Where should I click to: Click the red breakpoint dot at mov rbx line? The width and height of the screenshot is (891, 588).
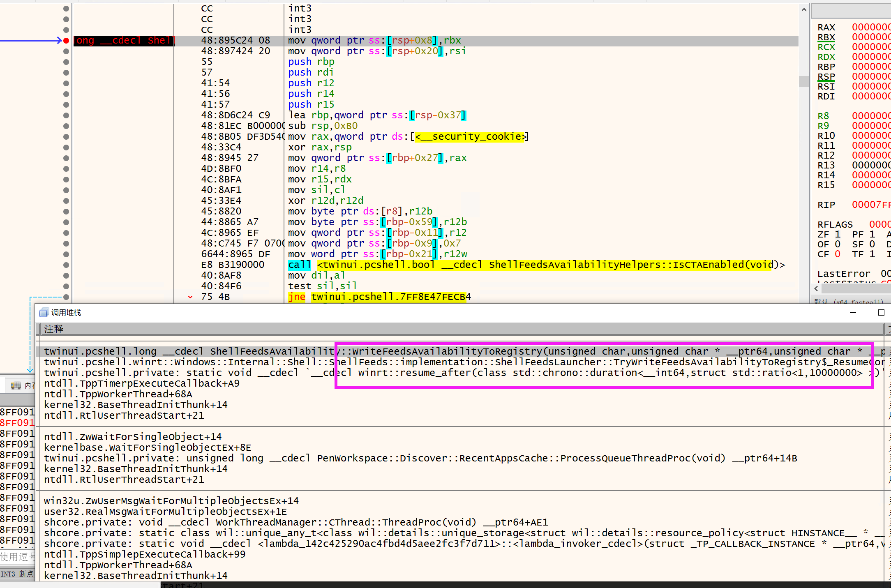[x=66, y=40]
